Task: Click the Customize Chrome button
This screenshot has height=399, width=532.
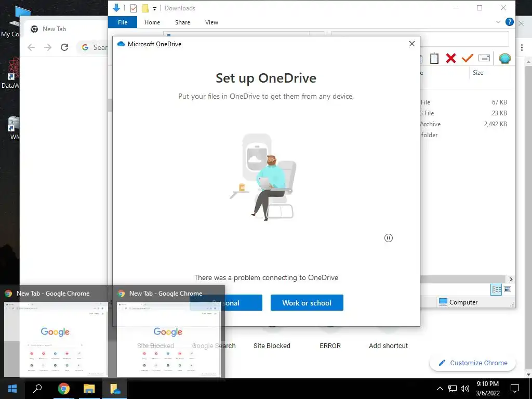Action: pyautogui.click(x=473, y=363)
